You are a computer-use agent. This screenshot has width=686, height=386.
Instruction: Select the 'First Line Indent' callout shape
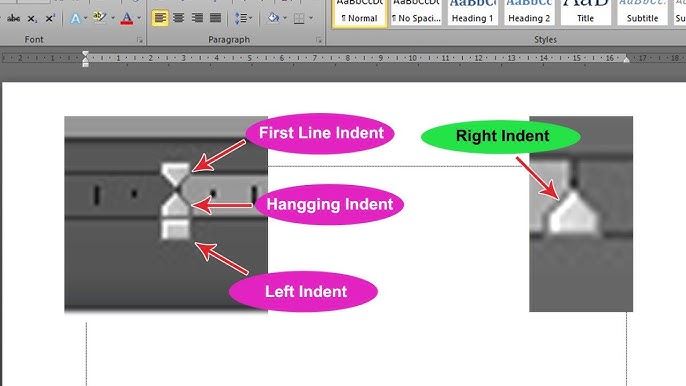pyautogui.click(x=320, y=133)
